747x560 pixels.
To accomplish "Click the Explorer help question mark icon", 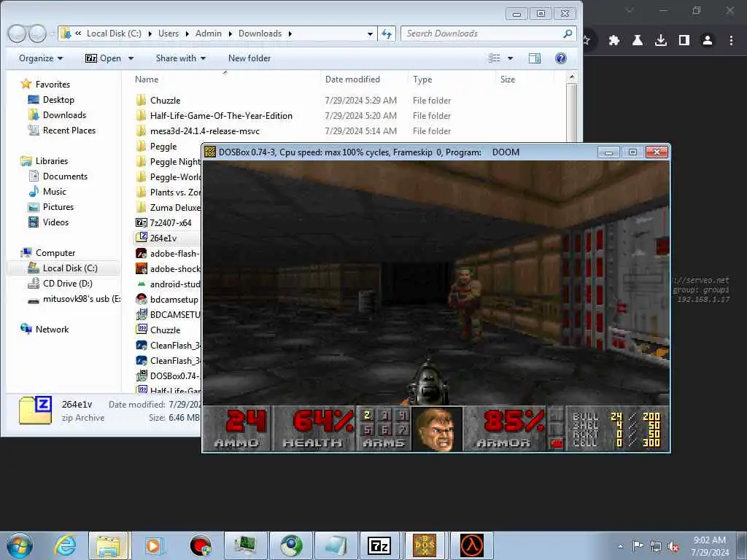I will tap(561, 58).
